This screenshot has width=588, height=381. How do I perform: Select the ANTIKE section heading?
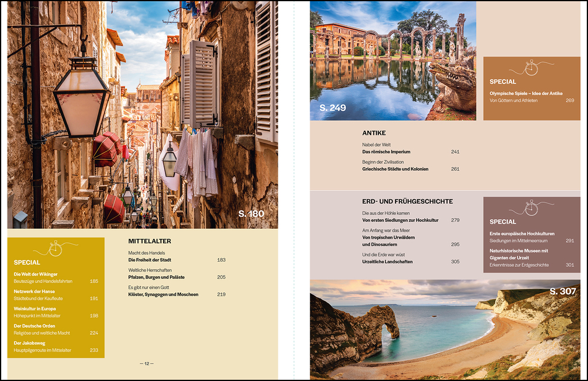374,133
